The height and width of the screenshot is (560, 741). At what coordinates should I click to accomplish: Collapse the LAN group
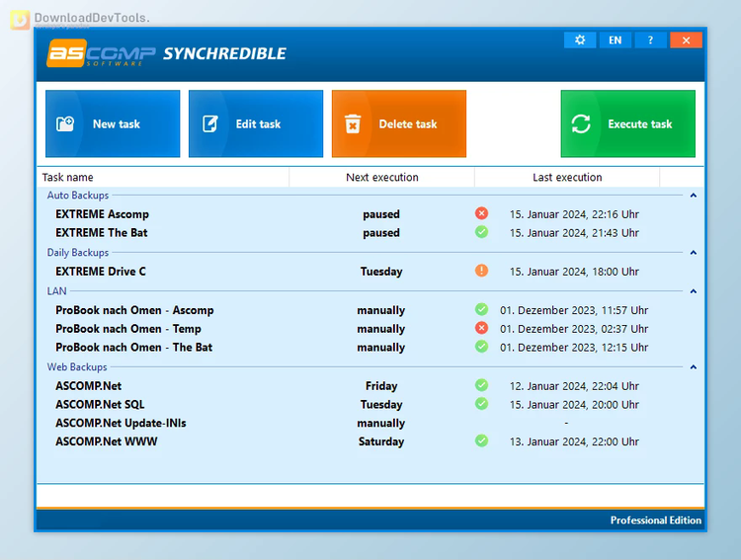click(694, 291)
